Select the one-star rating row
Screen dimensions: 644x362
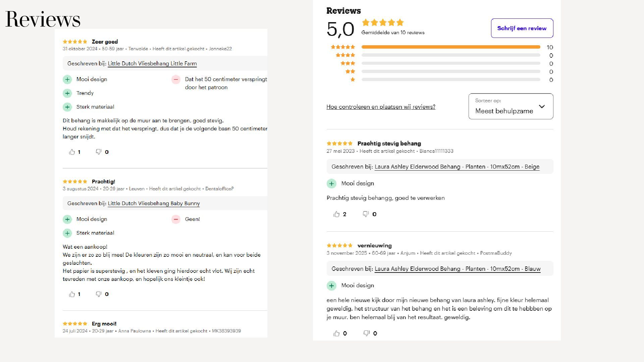pyautogui.click(x=451, y=80)
